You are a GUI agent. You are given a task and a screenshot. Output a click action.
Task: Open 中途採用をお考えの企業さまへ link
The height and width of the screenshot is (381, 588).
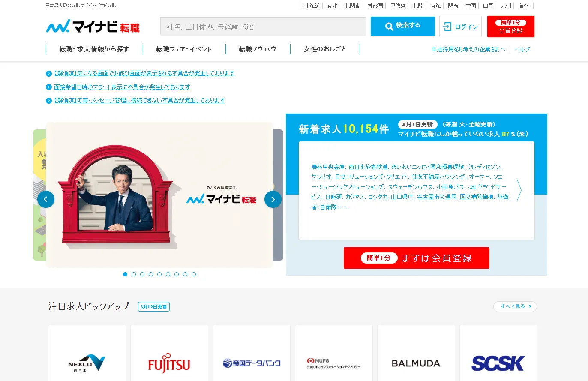click(x=468, y=49)
